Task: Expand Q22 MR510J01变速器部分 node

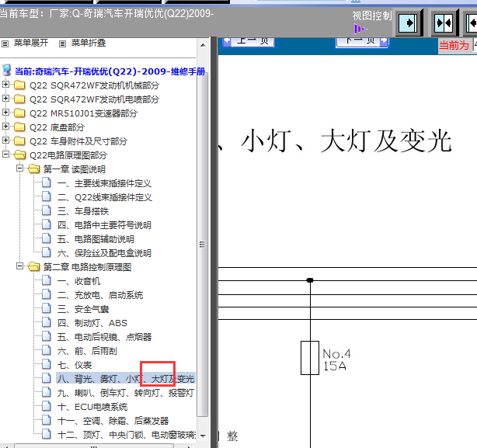Action: click(x=5, y=112)
